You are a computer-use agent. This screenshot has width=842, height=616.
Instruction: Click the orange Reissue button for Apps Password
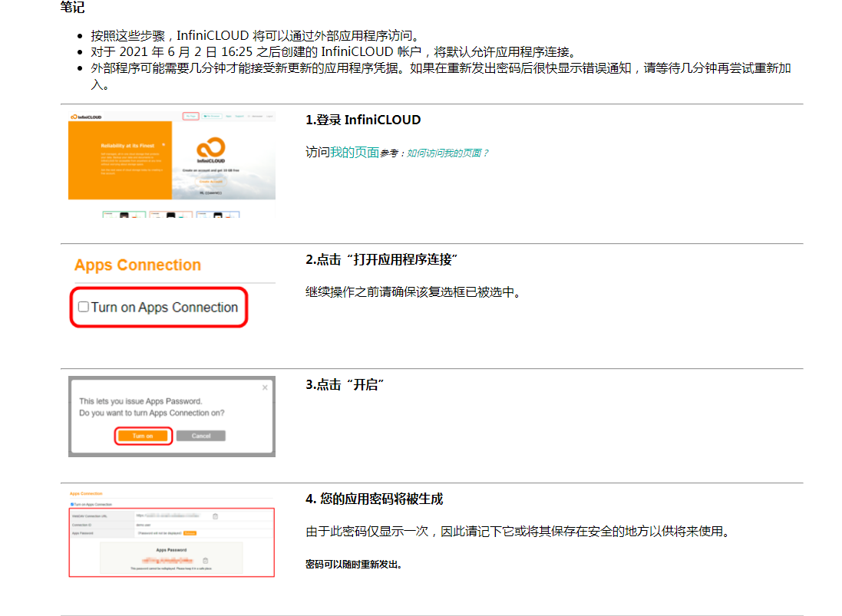pos(190,532)
